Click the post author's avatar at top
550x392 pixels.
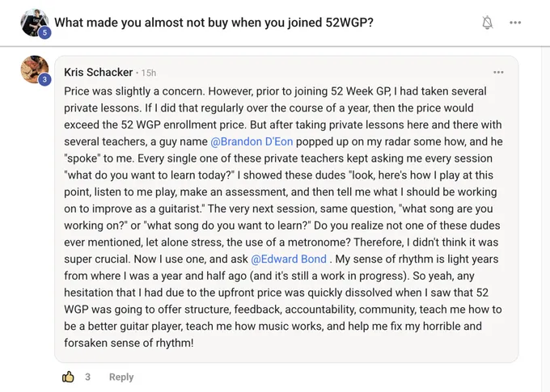point(33,21)
